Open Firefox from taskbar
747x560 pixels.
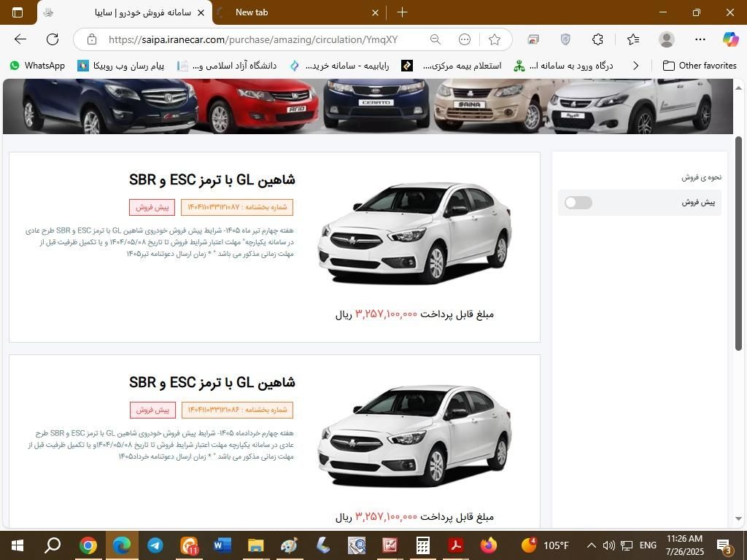point(488,545)
